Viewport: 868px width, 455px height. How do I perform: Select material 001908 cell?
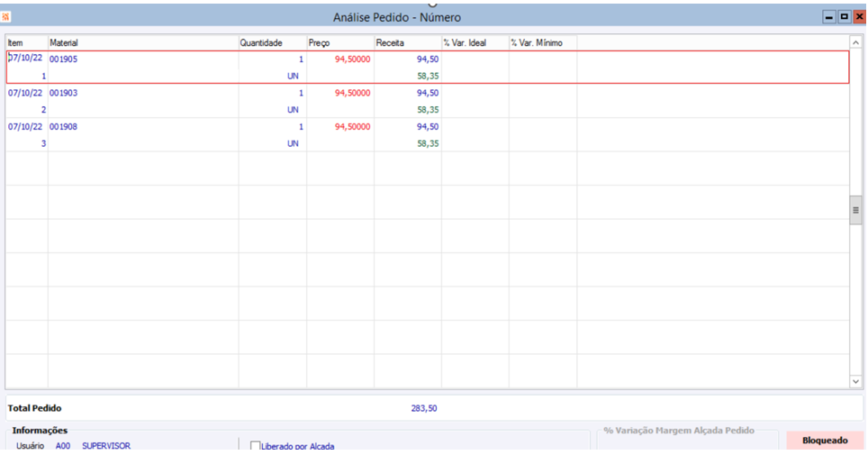coord(64,127)
